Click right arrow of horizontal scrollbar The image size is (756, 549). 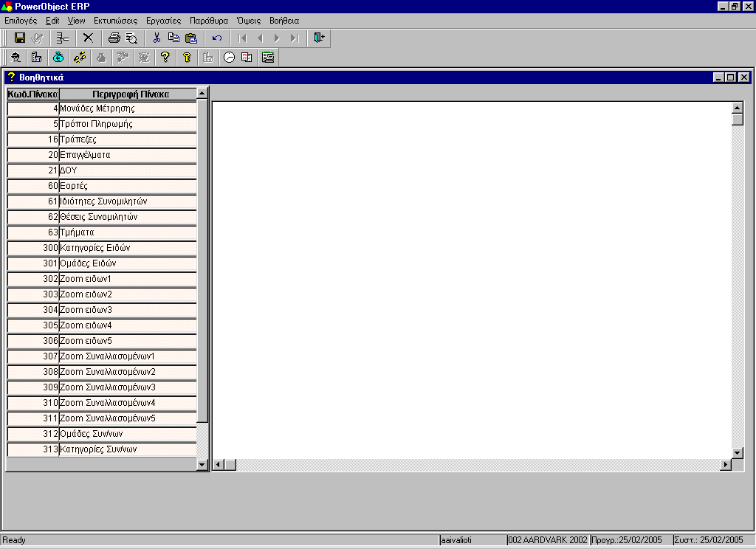(x=725, y=465)
